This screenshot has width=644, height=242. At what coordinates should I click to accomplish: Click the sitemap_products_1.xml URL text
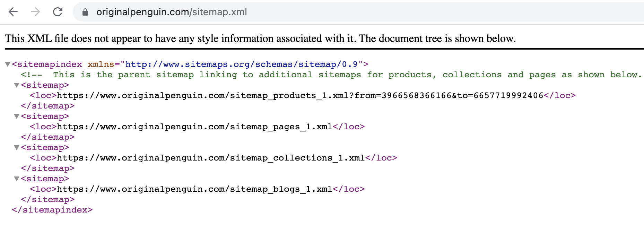tap(300, 95)
